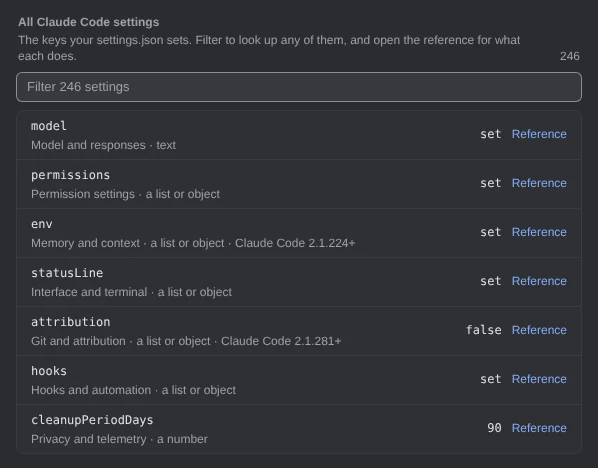Select the permissions key name
Screen dimensions: 598x468
(x=71, y=175)
